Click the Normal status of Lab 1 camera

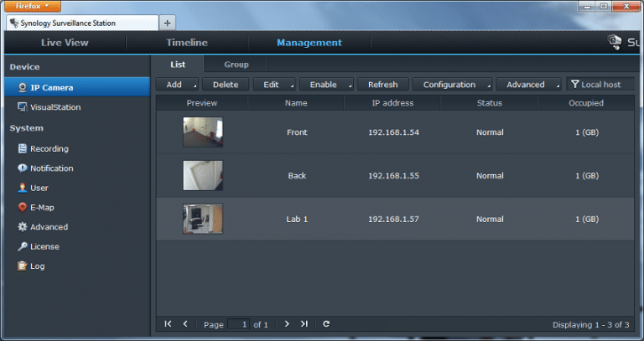[490, 220]
